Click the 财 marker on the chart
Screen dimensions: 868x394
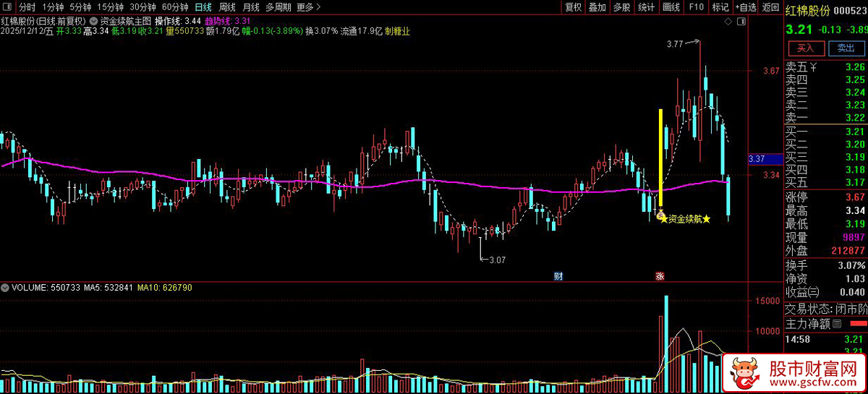558,276
